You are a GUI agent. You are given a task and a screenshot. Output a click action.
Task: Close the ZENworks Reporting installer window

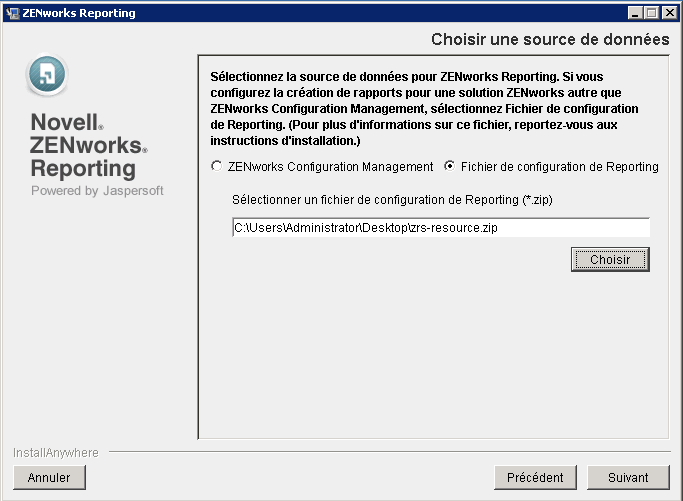click(669, 13)
